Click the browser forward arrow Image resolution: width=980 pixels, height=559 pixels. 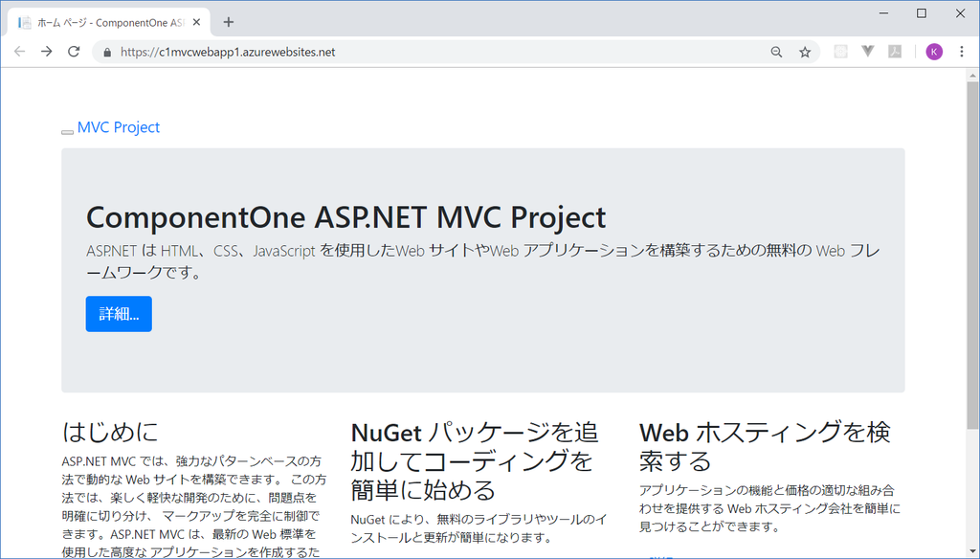(46, 52)
